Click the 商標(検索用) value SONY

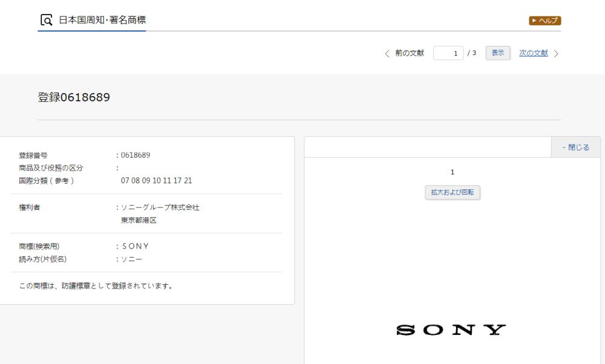pyautogui.click(x=135, y=246)
